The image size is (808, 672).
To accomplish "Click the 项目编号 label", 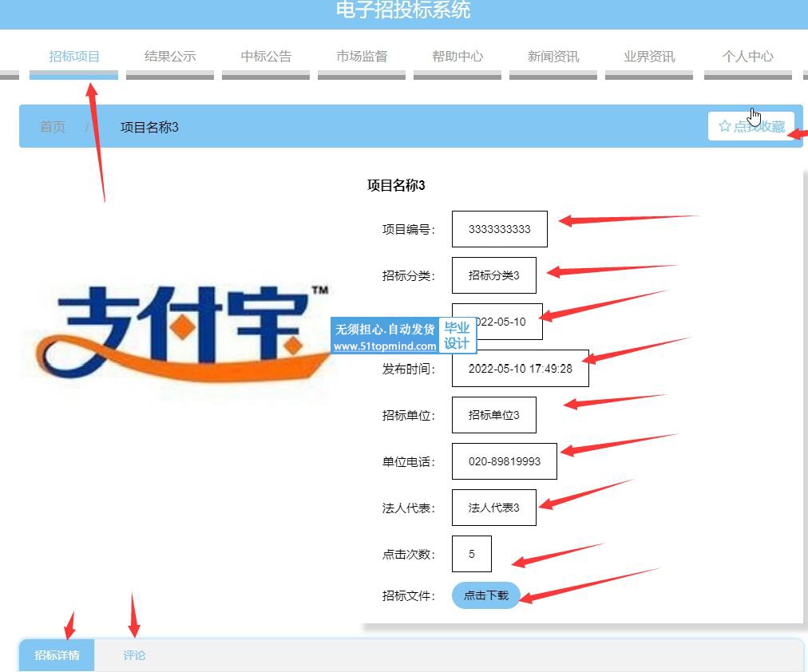I will tap(409, 230).
